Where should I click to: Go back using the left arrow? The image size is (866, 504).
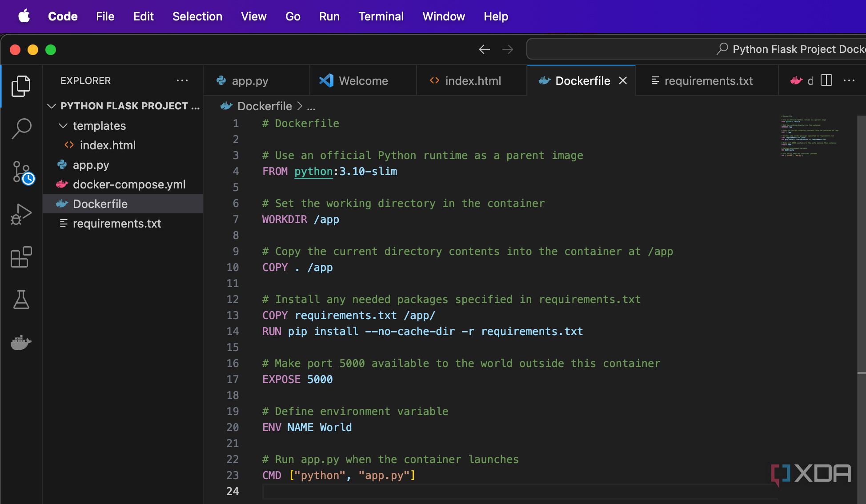tap(484, 49)
